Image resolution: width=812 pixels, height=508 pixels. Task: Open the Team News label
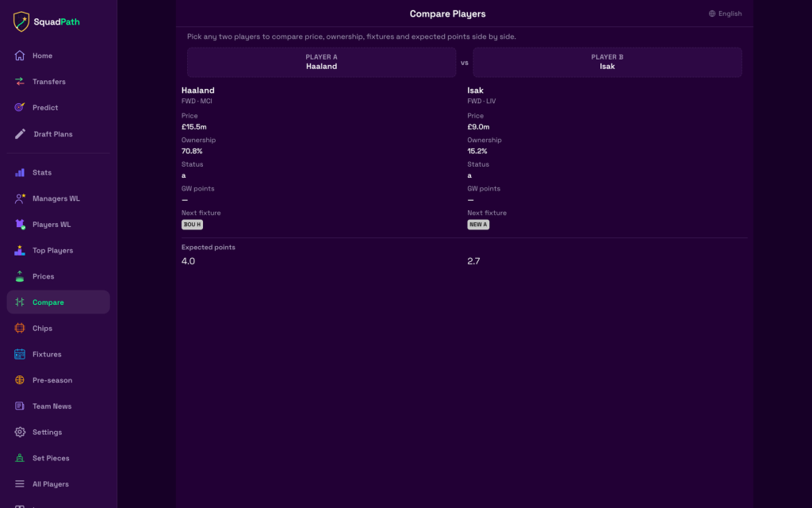[52, 406]
